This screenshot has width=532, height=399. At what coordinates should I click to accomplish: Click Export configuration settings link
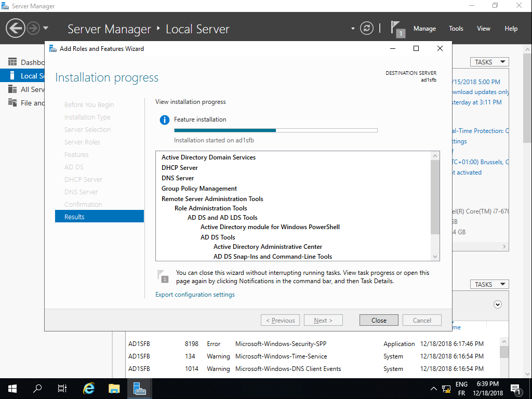195,295
